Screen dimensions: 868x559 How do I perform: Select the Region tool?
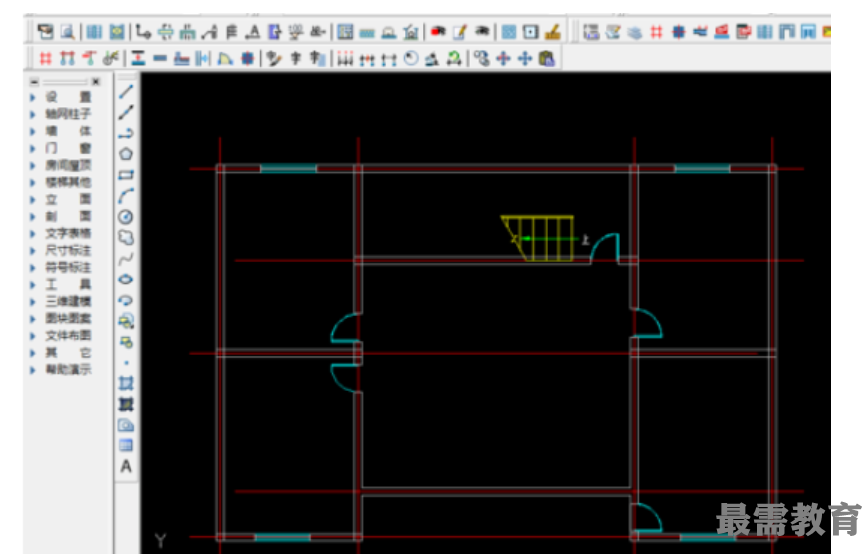tap(126, 425)
